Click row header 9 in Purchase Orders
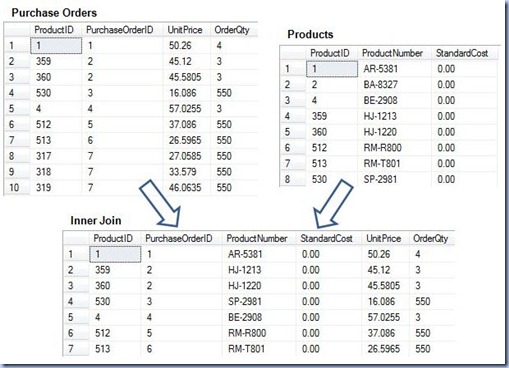Image resolution: width=509 pixels, height=368 pixels. (x=17, y=172)
